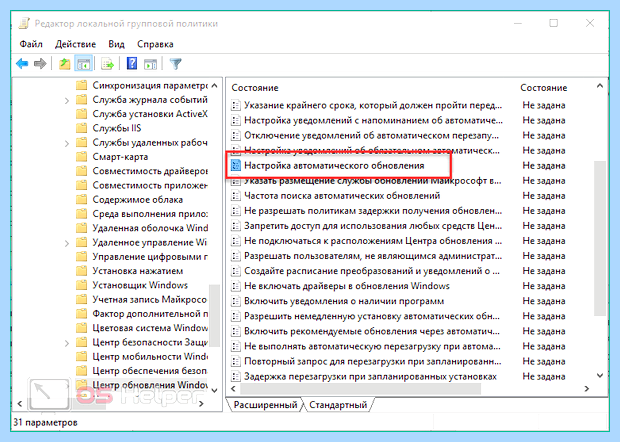Select Центр мобильности Windows tree item

(150, 356)
